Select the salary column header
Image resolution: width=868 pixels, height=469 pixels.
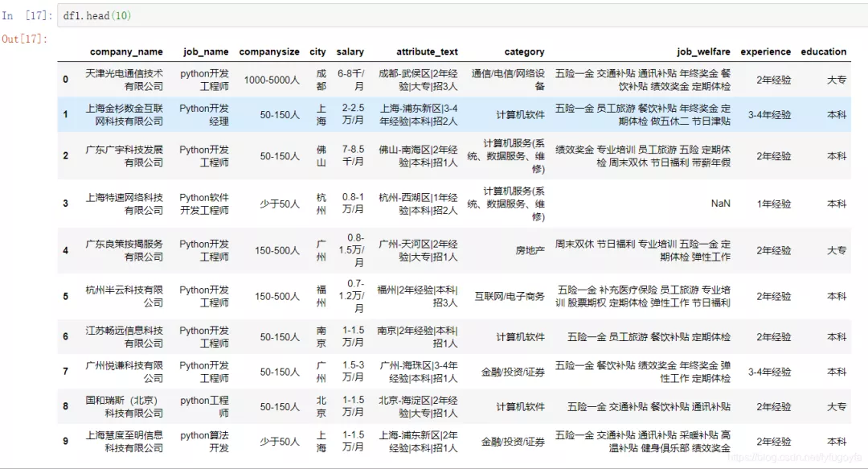pos(350,51)
